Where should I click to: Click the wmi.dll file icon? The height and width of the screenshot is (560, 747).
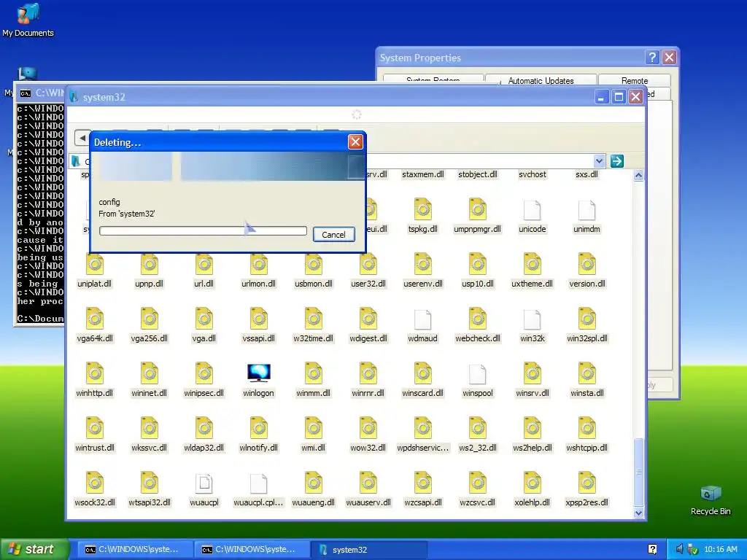[x=314, y=428]
